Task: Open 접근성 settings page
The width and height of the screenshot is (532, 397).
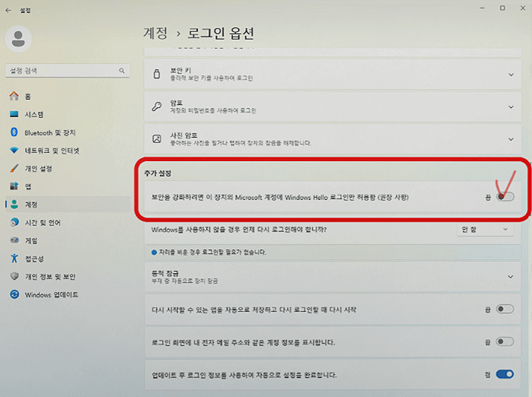Action: pyautogui.click(x=68, y=259)
